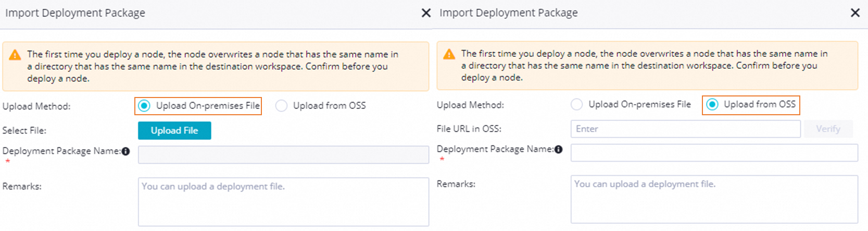Click the Import Deployment Package title, left dialog
Screen dimensions: 868x231
point(76,13)
